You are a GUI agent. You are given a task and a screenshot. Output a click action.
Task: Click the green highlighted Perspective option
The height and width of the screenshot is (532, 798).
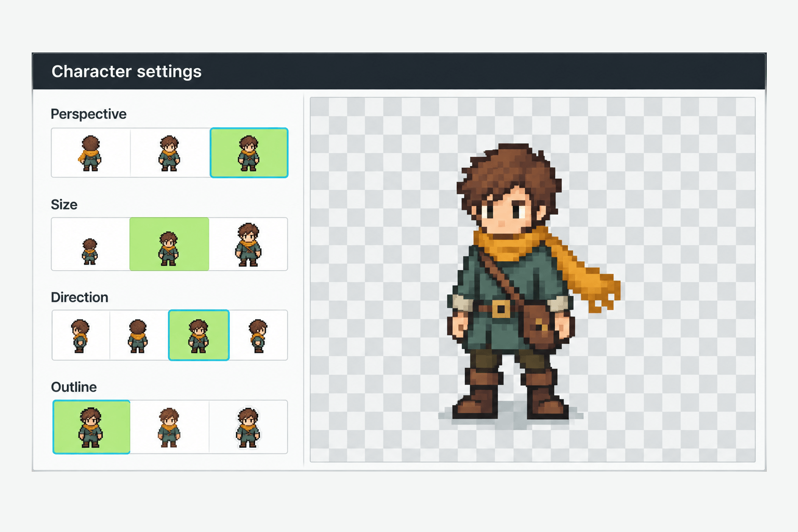point(249,153)
